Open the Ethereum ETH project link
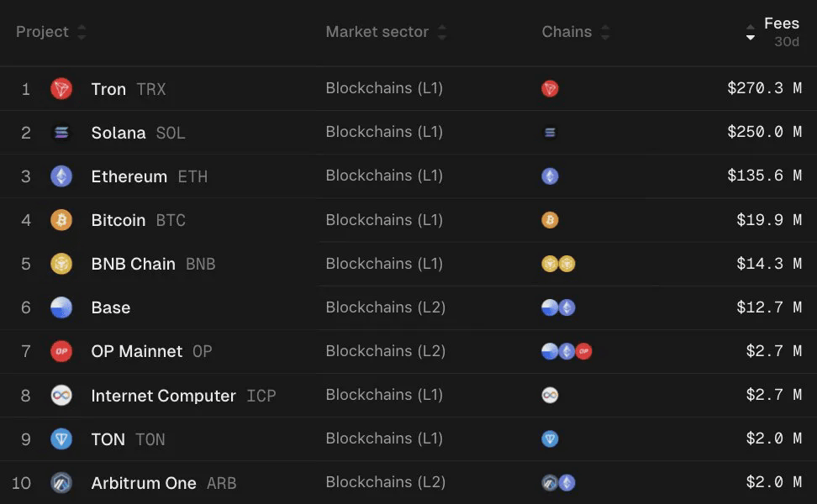This screenshot has width=817, height=504. click(x=149, y=176)
